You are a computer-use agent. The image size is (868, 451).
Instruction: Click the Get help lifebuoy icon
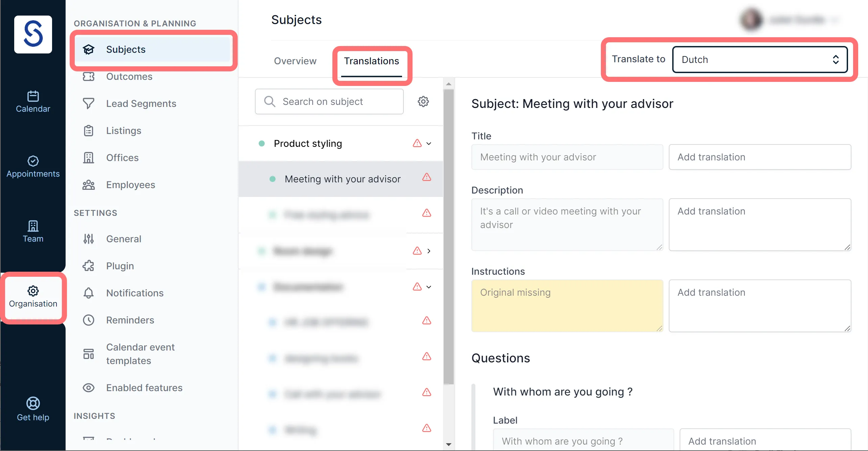click(x=33, y=403)
